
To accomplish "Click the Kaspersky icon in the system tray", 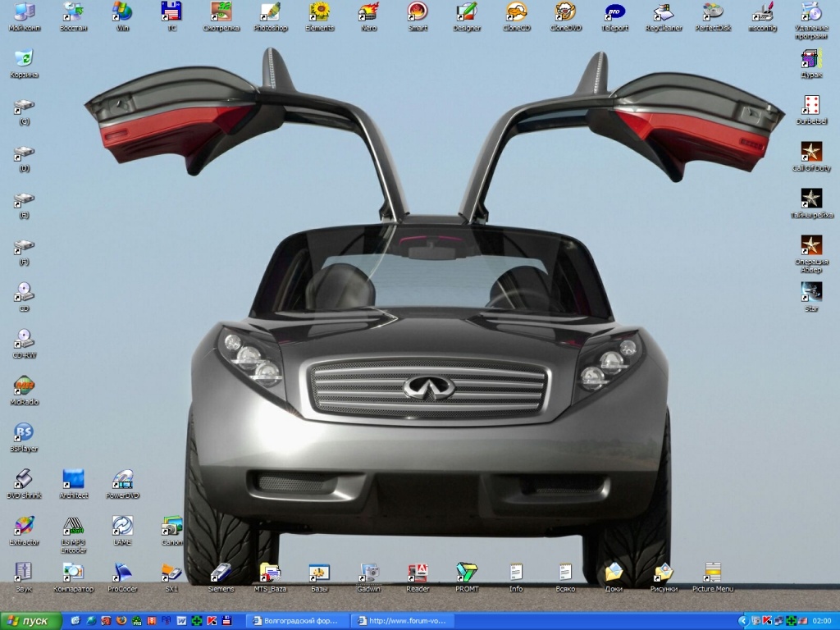I will click(767, 621).
